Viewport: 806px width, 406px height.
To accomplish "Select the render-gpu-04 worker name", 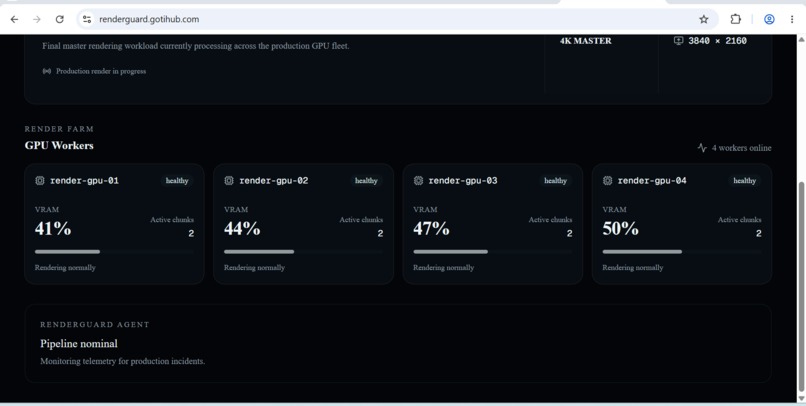I will (x=652, y=181).
